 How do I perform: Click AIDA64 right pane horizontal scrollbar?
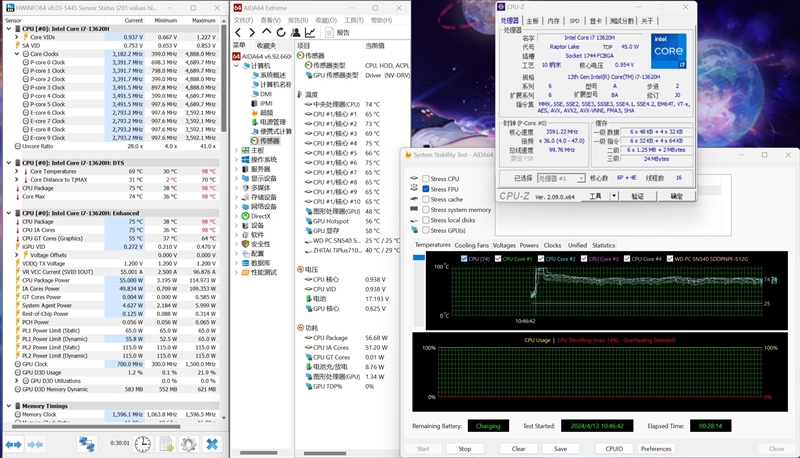(325, 453)
